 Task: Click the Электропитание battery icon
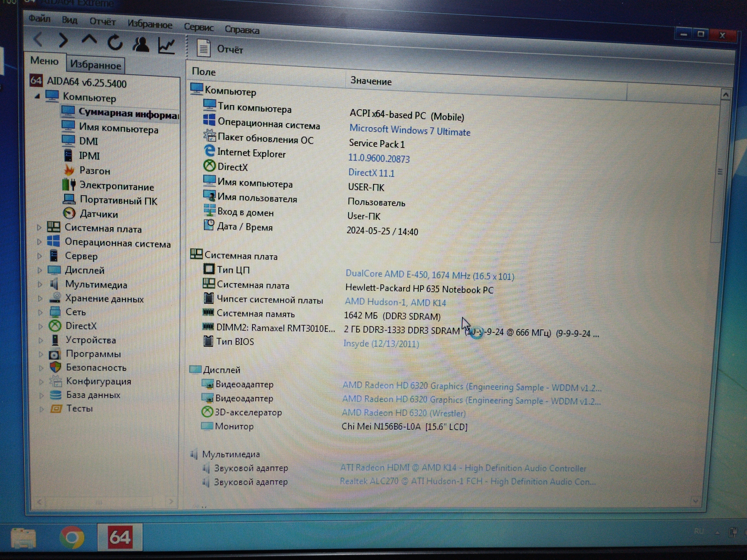click(69, 185)
